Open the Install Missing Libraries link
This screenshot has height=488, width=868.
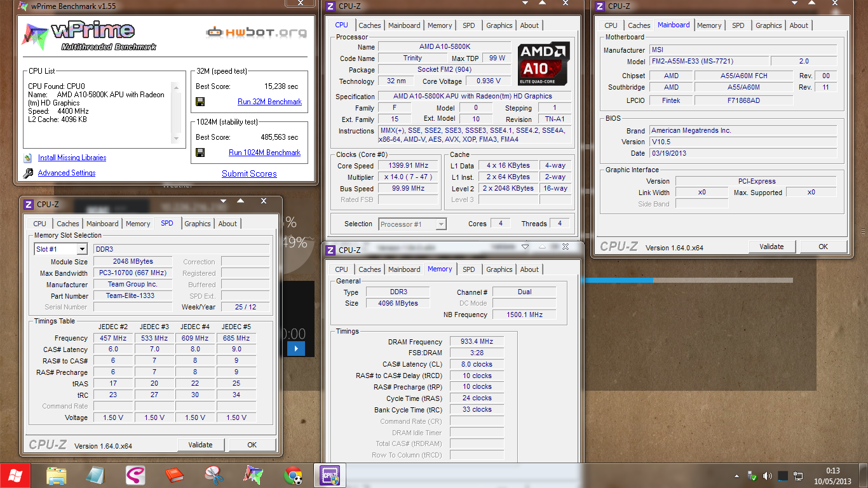72,158
